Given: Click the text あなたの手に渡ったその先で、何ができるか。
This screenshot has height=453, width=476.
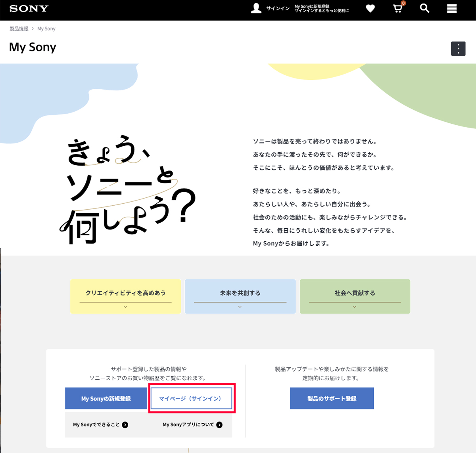Looking at the screenshot, I should (315, 155).
